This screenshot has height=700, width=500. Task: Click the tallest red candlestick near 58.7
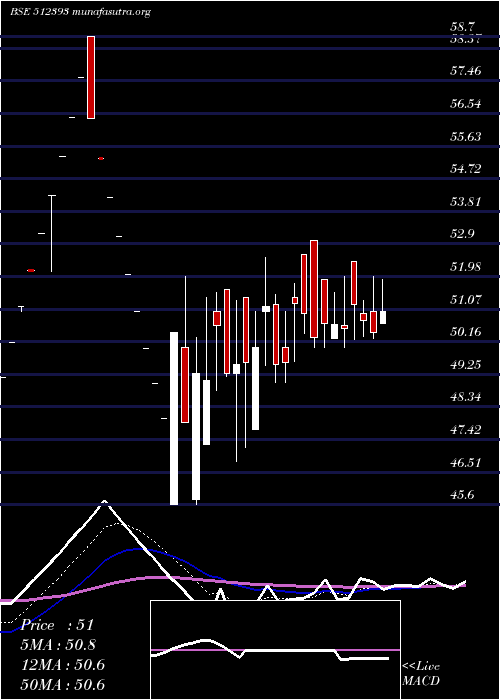pyautogui.click(x=91, y=78)
